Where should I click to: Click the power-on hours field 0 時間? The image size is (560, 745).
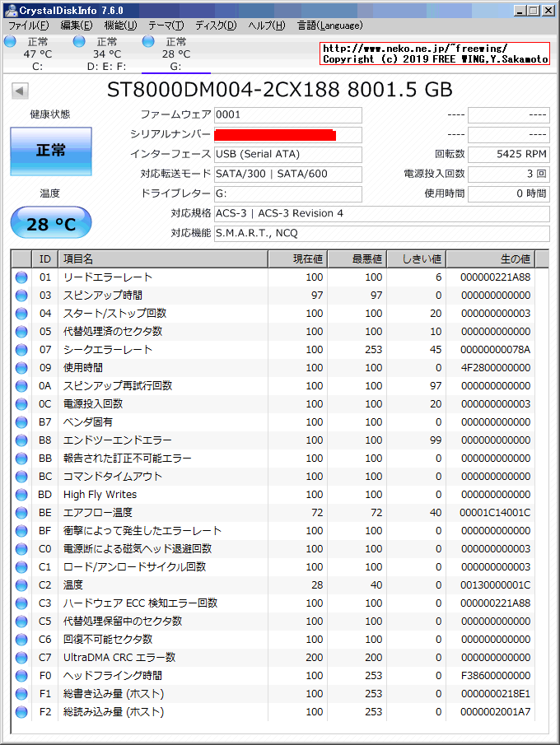pos(509,193)
